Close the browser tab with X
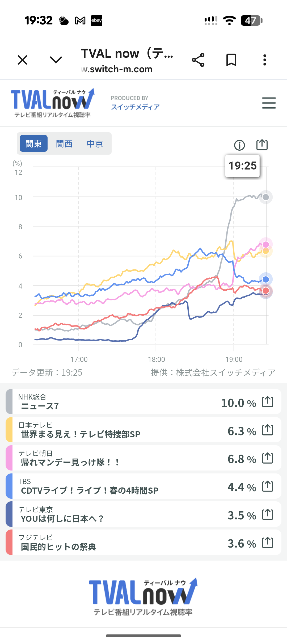 point(23,60)
